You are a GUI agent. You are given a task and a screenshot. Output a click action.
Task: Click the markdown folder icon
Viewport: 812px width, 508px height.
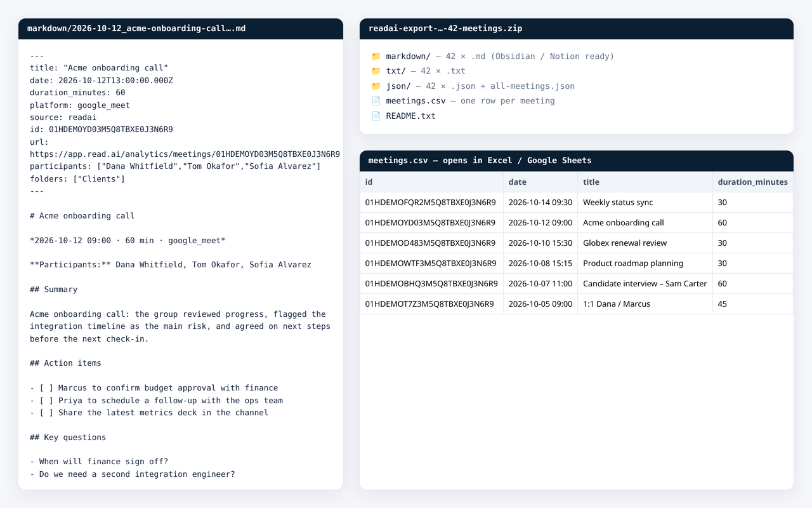coord(376,57)
